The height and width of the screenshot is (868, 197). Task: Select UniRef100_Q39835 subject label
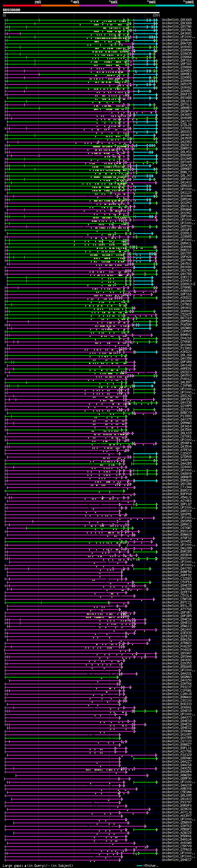point(177,54)
